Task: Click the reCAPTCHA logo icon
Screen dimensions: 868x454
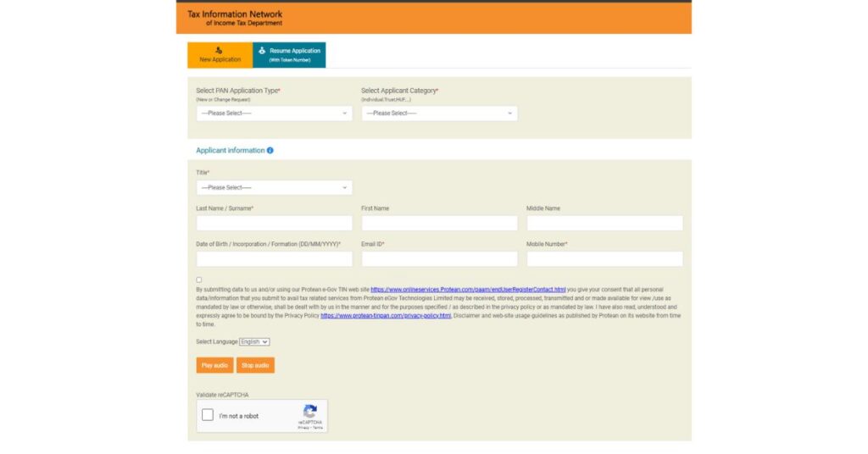Action: click(x=310, y=411)
